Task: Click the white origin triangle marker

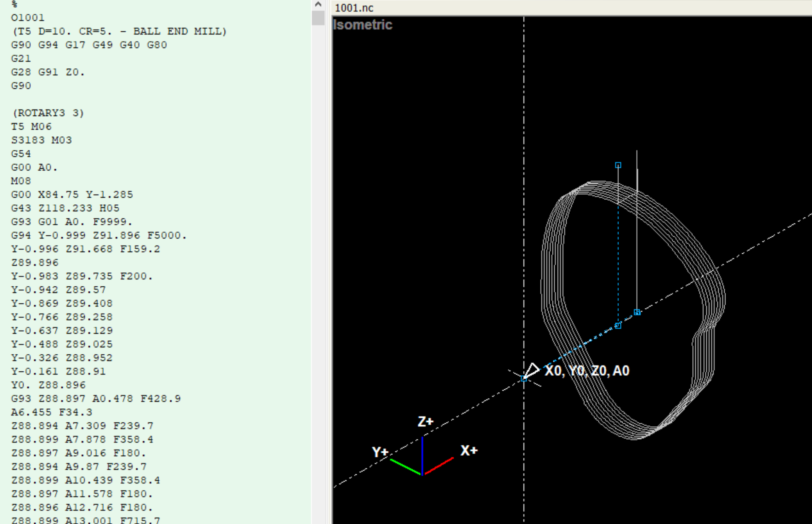Action: 532,371
